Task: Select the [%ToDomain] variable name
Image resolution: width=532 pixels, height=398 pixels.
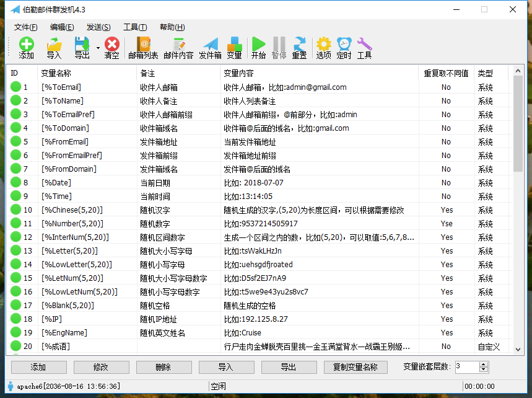Action: click(x=65, y=128)
